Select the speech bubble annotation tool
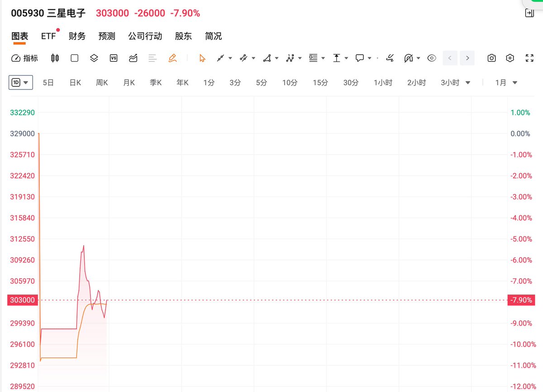543x392 pixels. tap(360, 58)
